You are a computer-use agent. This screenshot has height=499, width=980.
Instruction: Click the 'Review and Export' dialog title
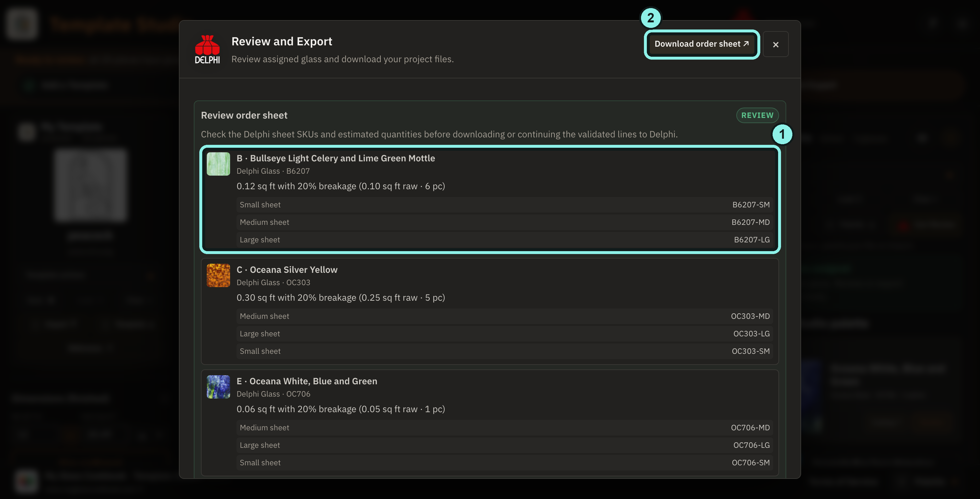pos(282,41)
